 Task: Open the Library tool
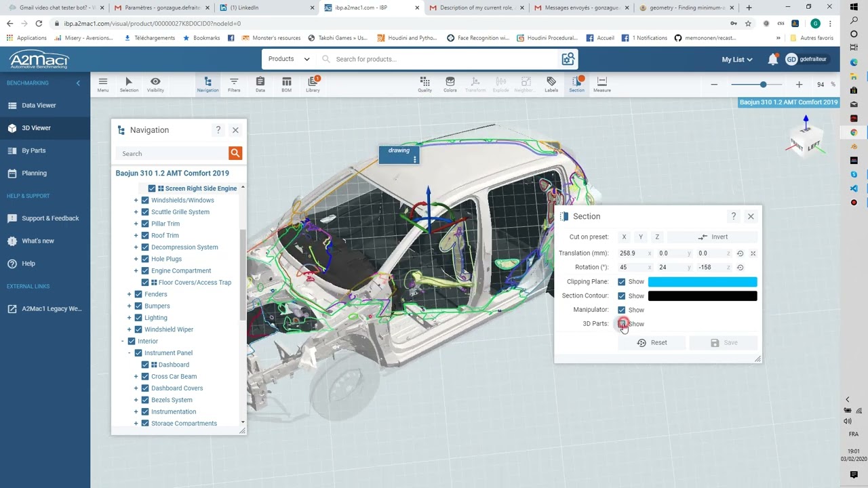click(x=313, y=84)
